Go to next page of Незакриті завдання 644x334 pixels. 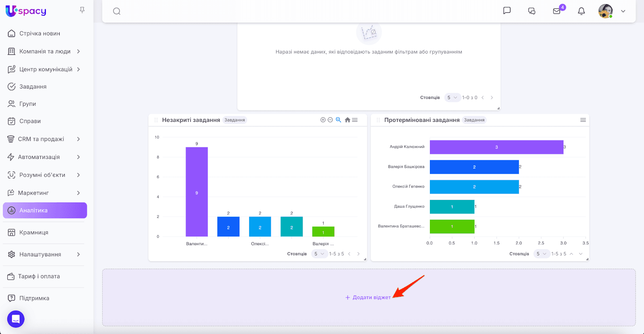(x=359, y=254)
